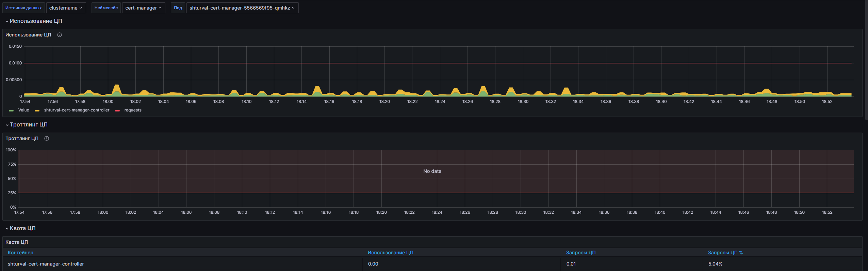
Task: Open the cert-manager namespace dropdown
Action: pyautogui.click(x=143, y=8)
